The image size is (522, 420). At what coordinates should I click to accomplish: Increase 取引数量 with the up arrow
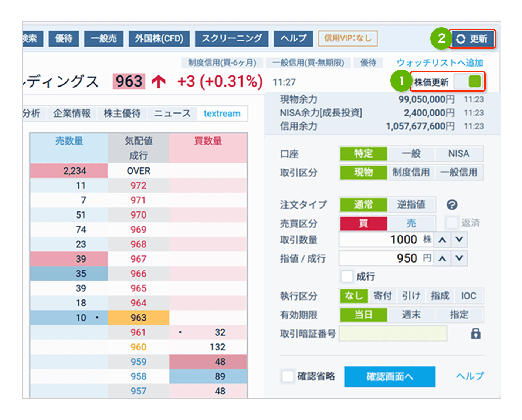pyautogui.click(x=442, y=240)
